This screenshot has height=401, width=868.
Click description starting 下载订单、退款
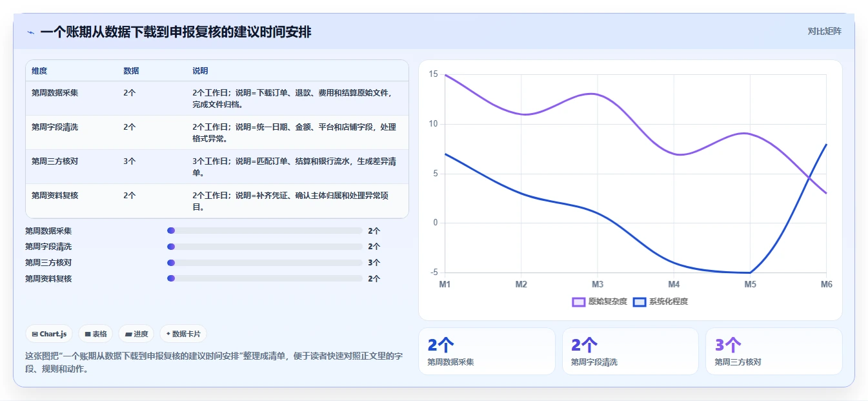pyautogui.click(x=292, y=98)
